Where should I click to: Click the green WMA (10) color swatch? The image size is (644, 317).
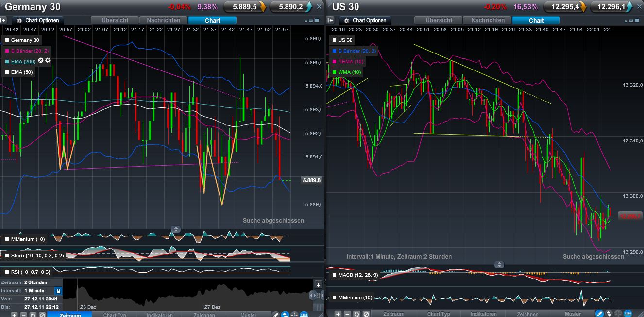click(x=334, y=72)
